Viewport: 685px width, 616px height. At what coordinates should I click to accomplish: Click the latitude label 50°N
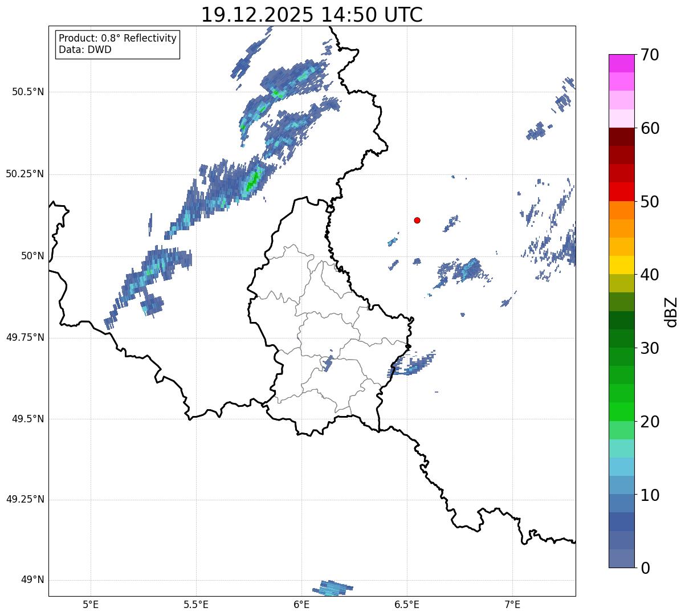[x=33, y=256]
